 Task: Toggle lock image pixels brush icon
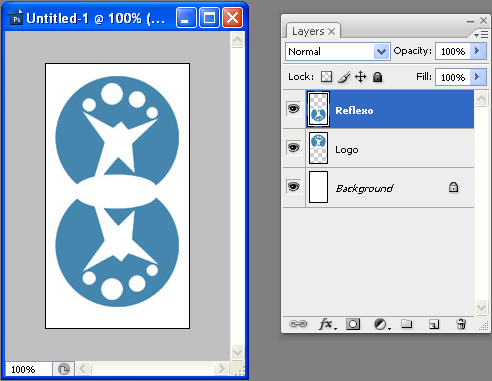point(344,77)
